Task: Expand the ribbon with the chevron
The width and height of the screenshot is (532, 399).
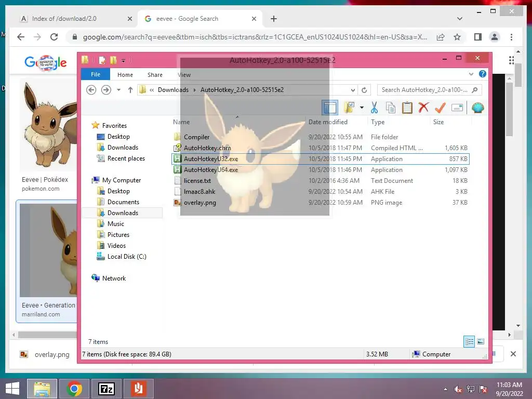Action: pos(471,74)
